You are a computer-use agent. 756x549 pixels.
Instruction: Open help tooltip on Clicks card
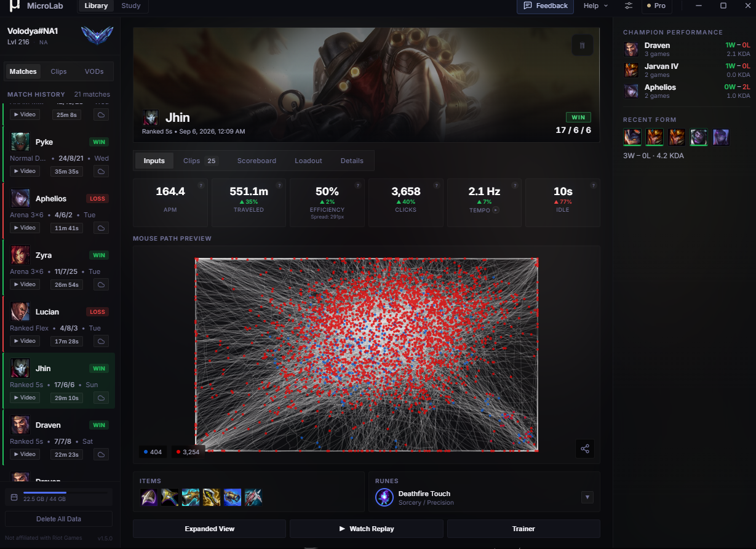point(436,185)
